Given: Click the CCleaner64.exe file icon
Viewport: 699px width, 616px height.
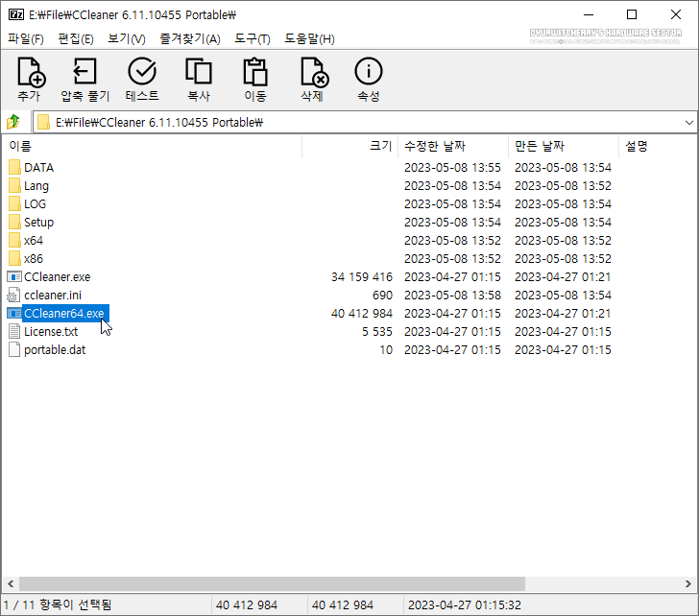Looking at the screenshot, I should coord(14,314).
